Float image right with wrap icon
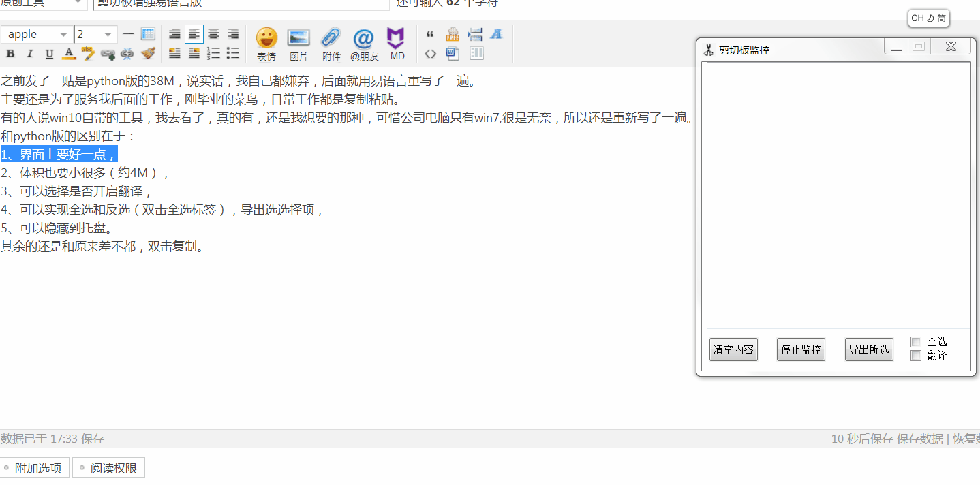 click(194, 53)
